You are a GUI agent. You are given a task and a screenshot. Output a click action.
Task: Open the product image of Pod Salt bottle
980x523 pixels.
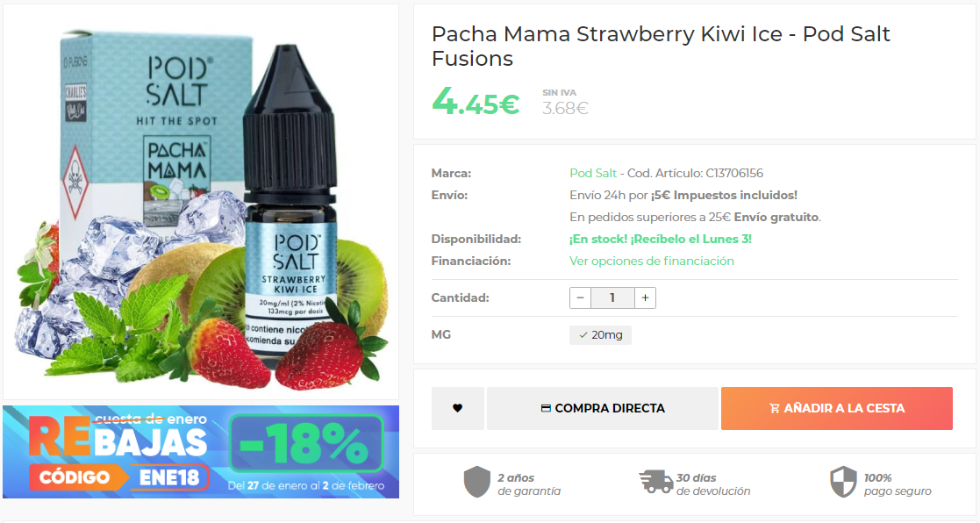(x=201, y=202)
